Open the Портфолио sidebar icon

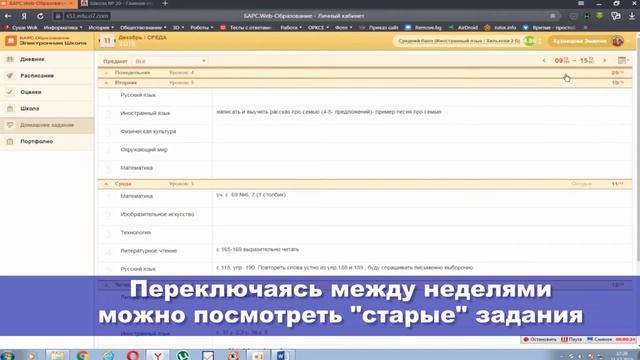(x=10, y=141)
